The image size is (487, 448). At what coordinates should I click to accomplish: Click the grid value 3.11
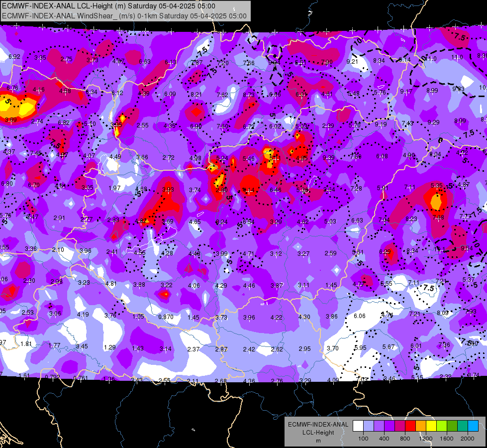[x=303, y=285]
